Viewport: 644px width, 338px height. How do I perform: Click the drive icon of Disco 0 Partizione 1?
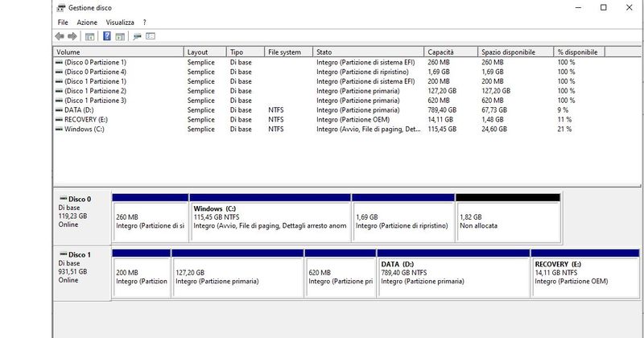coord(59,63)
